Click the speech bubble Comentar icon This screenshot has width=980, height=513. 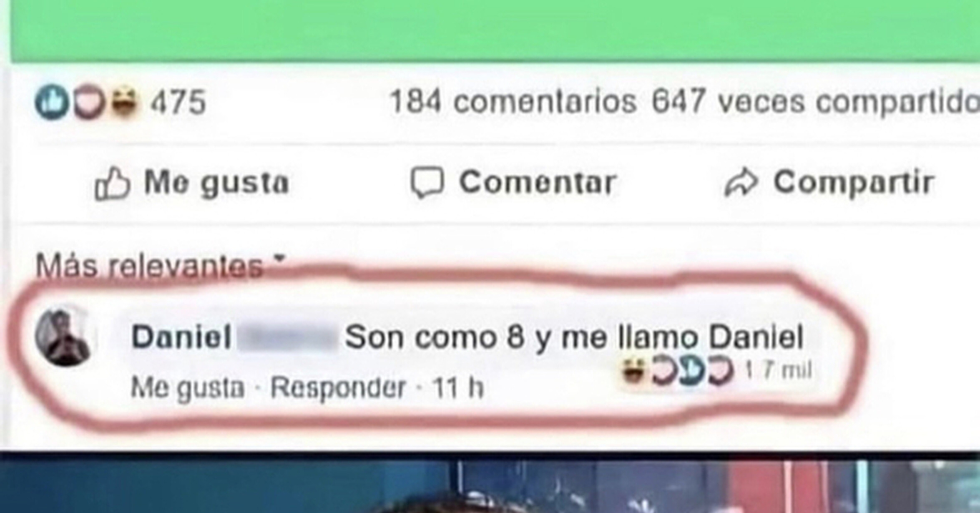click(427, 182)
